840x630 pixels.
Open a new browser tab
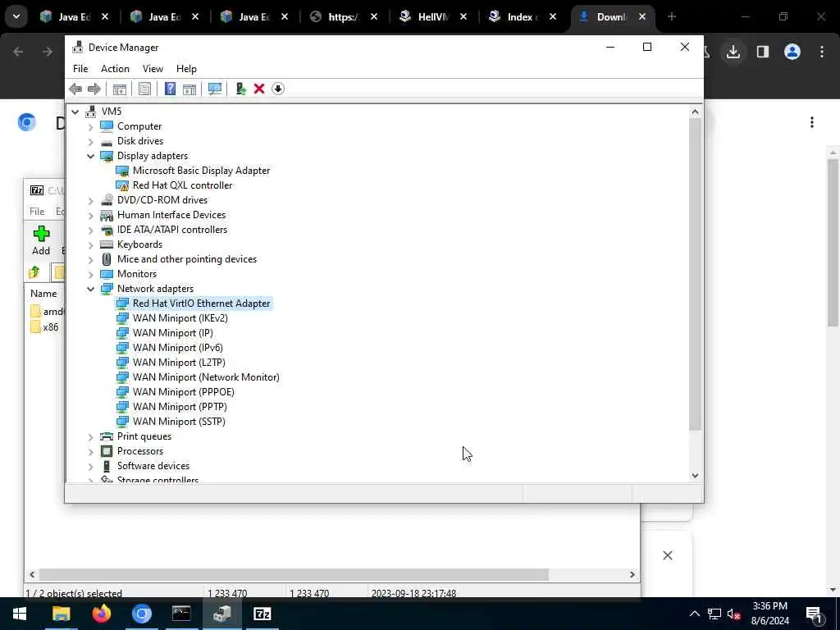671,16
